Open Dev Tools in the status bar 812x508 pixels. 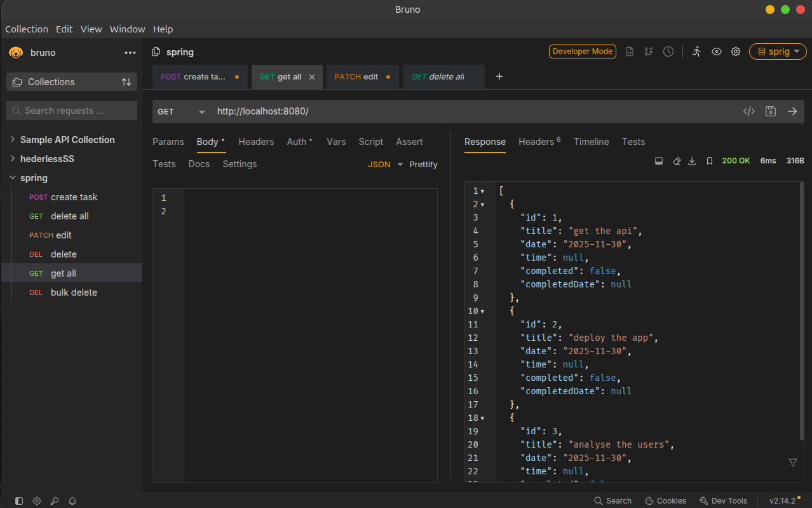[723, 501]
